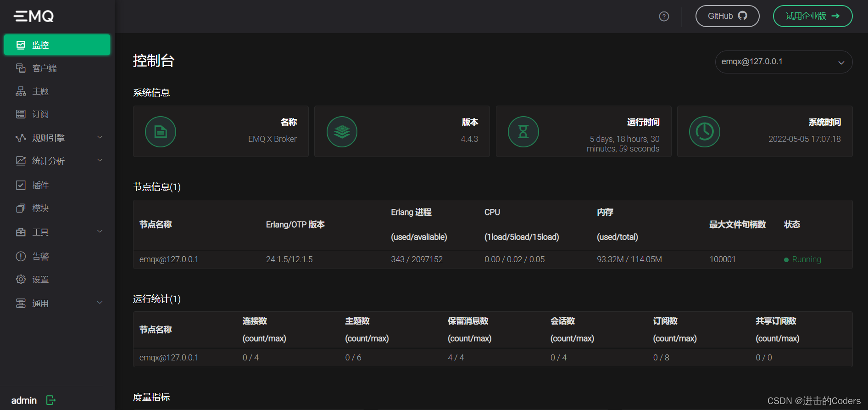Image resolution: width=868 pixels, height=410 pixels.
Task: Click the 主题数 value 0 / 6
Action: click(353, 358)
